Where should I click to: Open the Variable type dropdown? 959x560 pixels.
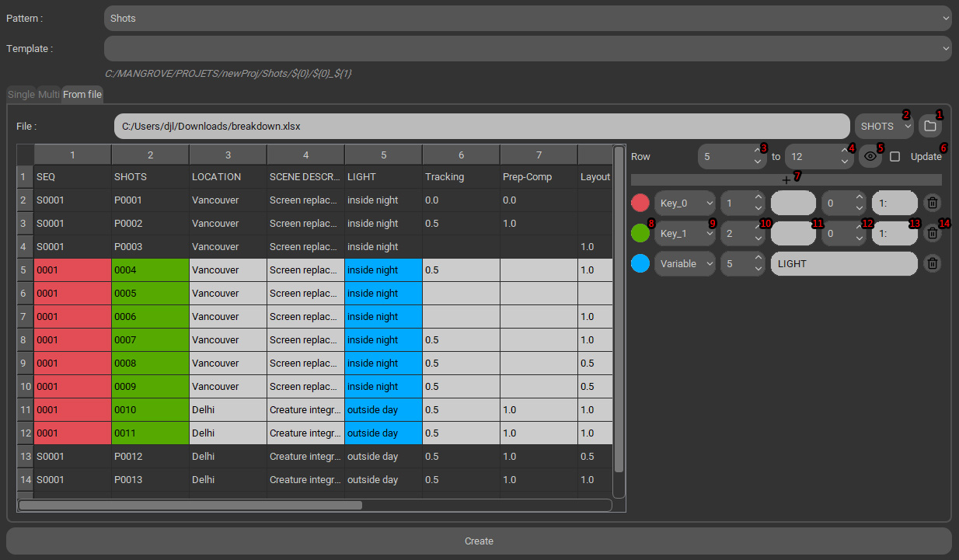684,263
